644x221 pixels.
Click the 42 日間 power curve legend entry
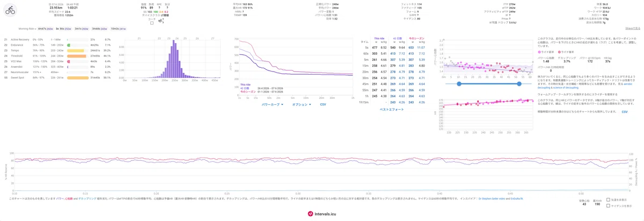[244, 88]
